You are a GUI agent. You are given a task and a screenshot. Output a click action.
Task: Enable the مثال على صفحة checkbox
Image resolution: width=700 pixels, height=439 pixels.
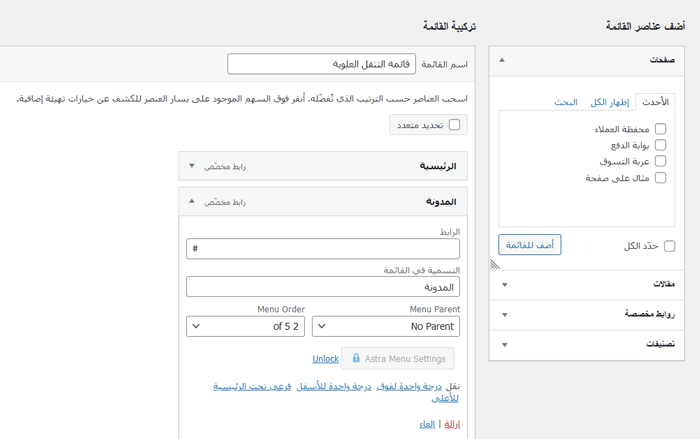tap(660, 178)
